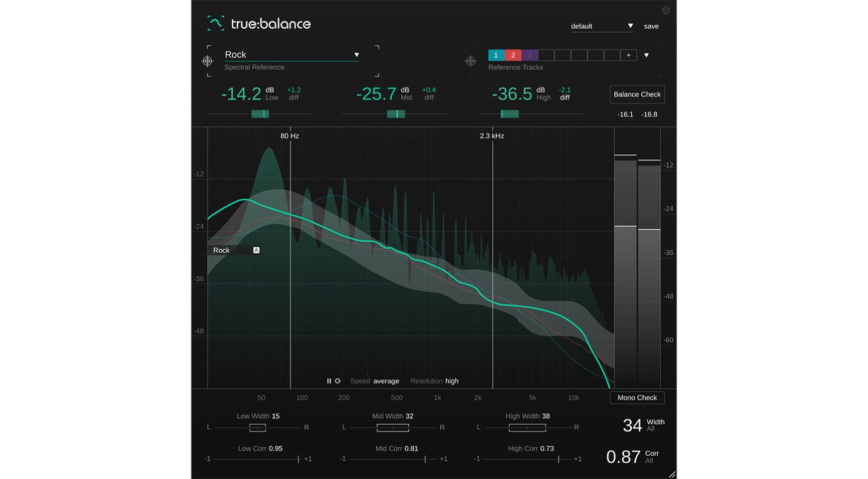This screenshot has width=868, height=479.
Task: Add a new reference track with the plus slot
Action: [x=628, y=55]
